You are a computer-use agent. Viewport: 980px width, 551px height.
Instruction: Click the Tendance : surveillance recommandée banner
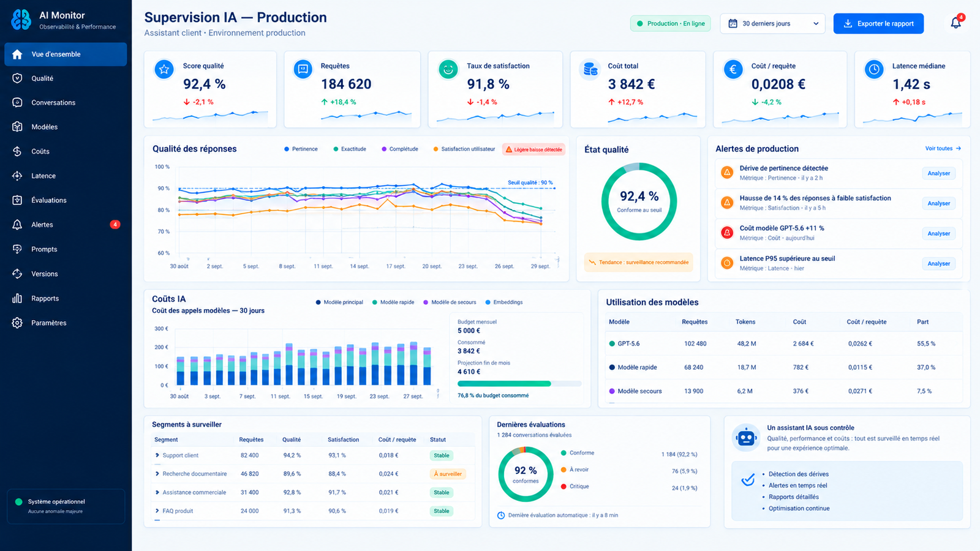pyautogui.click(x=639, y=262)
